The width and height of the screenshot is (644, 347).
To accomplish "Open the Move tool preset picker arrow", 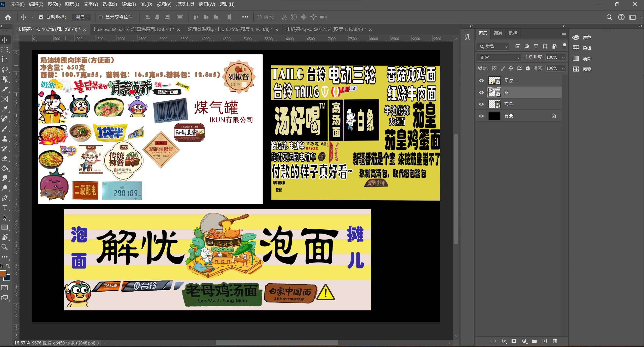I will tap(31, 17).
